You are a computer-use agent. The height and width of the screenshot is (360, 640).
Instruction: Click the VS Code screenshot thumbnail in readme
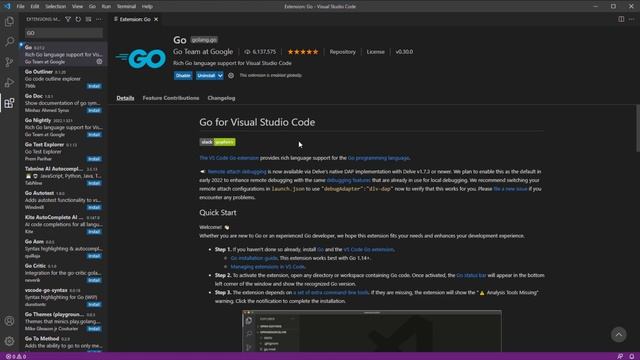click(372, 331)
